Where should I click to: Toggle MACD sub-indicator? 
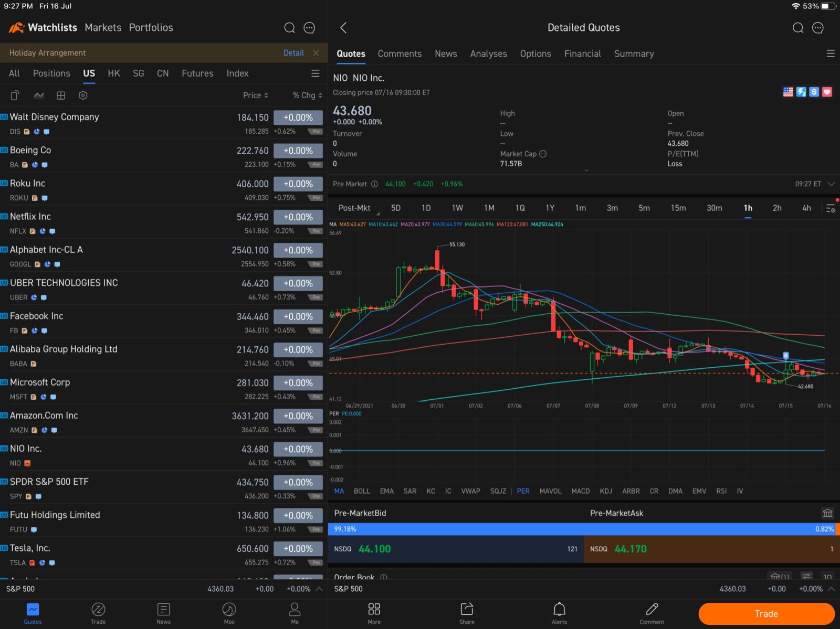coord(581,491)
